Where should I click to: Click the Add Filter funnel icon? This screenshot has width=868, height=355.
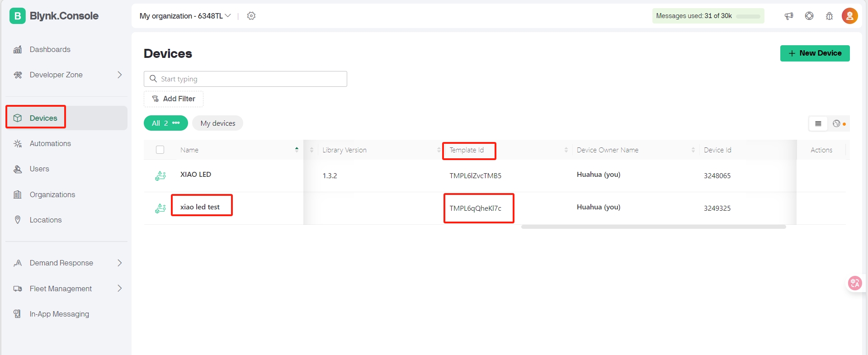tap(156, 99)
